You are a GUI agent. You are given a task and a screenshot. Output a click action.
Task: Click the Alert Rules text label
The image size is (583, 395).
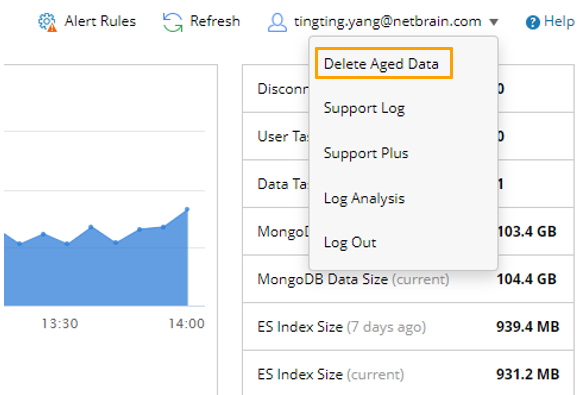[x=100, y=21]
